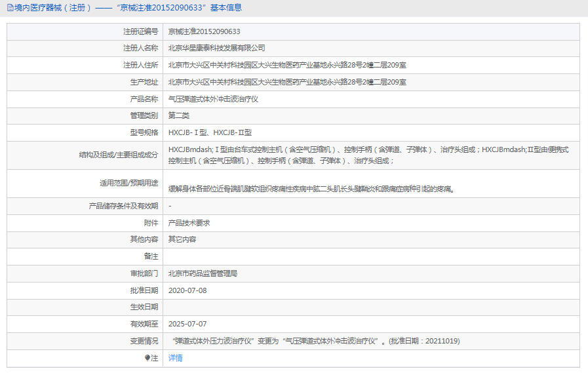Click the 生效日期 label

pyautogui.click(x=144, y=307)
